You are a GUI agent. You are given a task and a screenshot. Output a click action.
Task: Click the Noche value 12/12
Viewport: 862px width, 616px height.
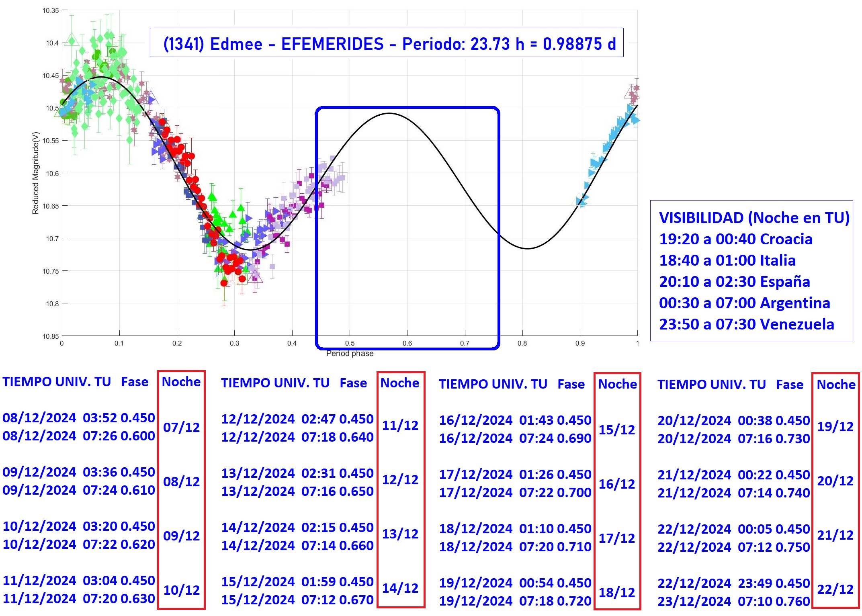(x=400, y=479)
